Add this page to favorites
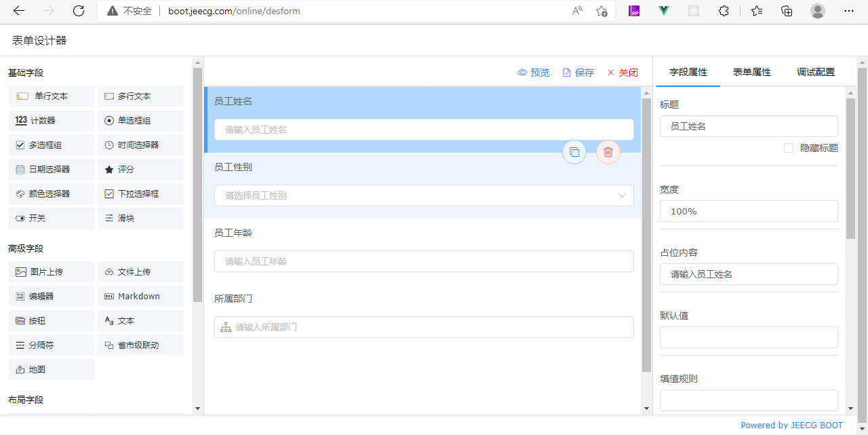This screenshot has width=868, height=435. pos(601,11)
